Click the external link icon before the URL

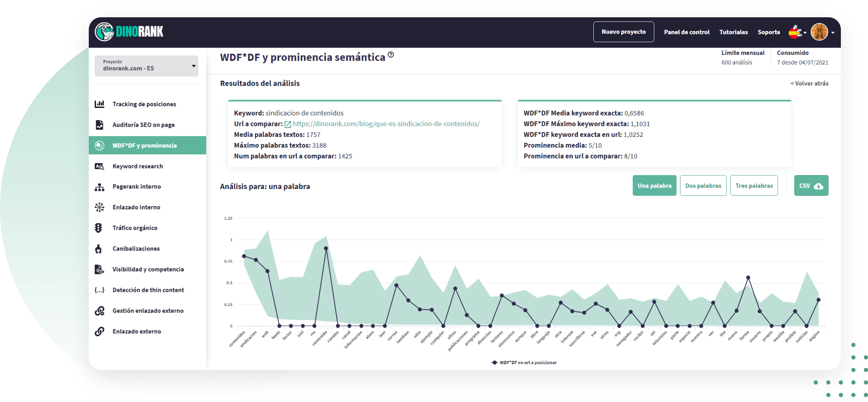click(x=288, y=124)
